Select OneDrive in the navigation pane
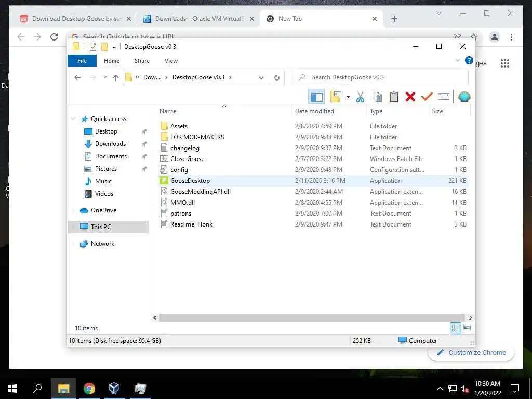The image size is (532, 399). pos(103,210)
